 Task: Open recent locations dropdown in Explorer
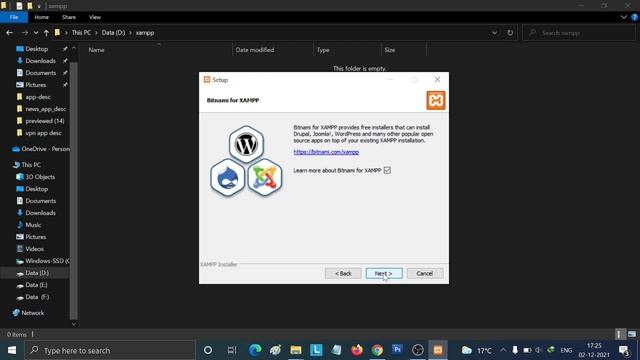[x=36, y=33]
